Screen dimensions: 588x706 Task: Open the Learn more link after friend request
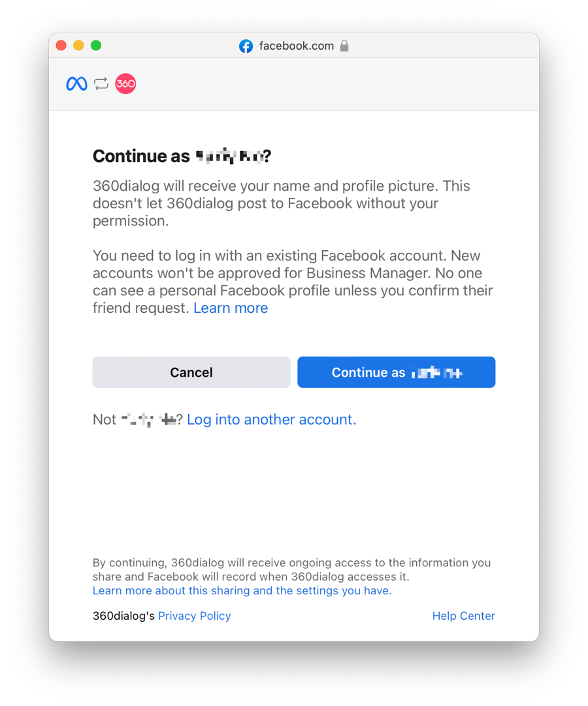click(231, 308)
